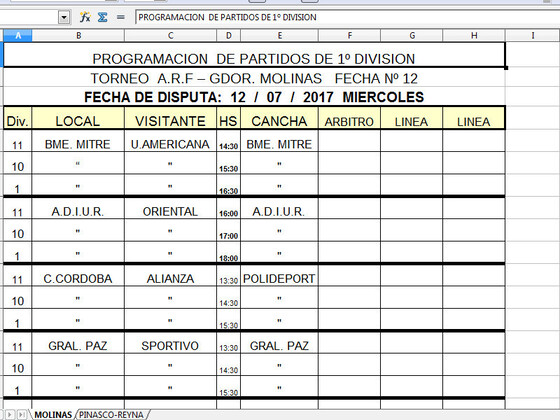Screen dimensions: 560x420
Task: Click the CANCHA header cell
Action: pos(280,118)
